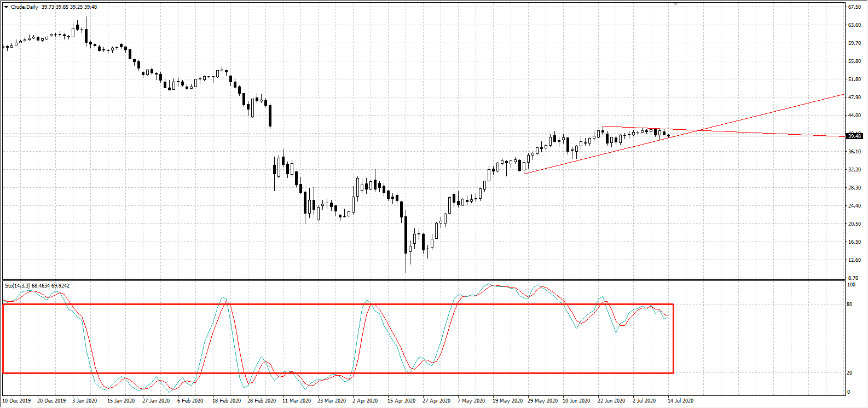
Task: Click the 15 Apr 2020 date label
Action: click(x=401, y=401)
